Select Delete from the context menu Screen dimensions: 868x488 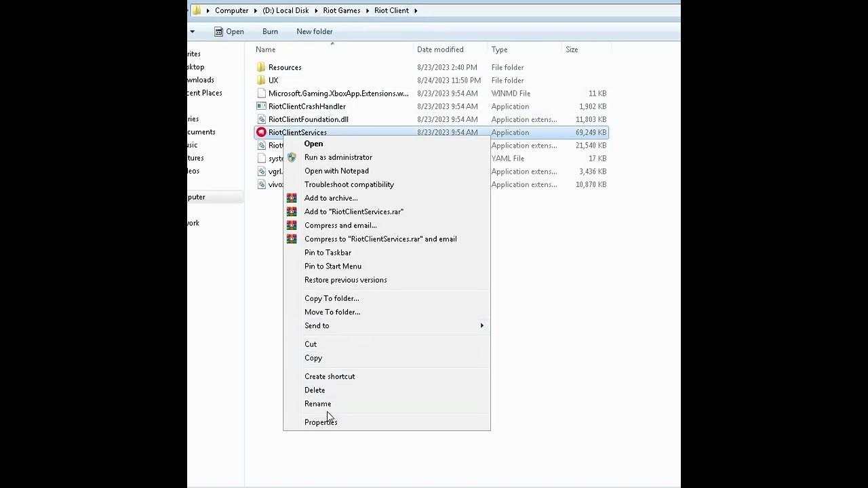pos(315,390)
